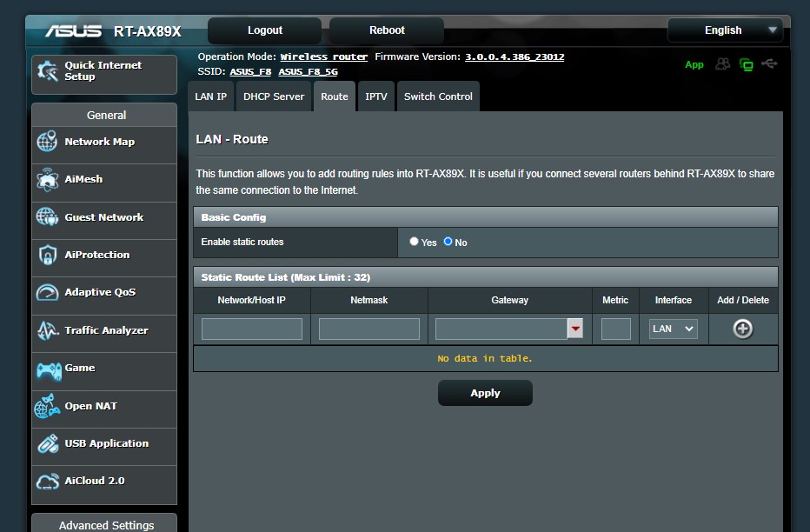Open the Gateway client list dropdown arrow

click(x=575, y=329)
